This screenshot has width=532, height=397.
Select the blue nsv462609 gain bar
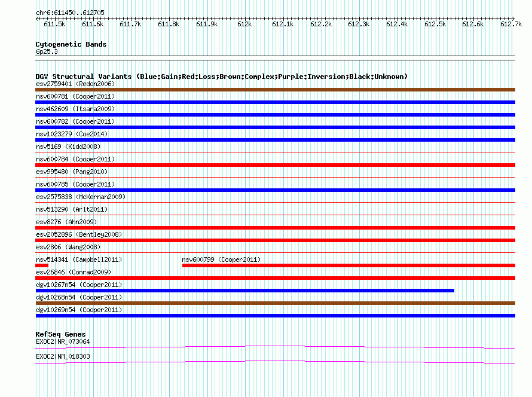click(x=275, y=115)
